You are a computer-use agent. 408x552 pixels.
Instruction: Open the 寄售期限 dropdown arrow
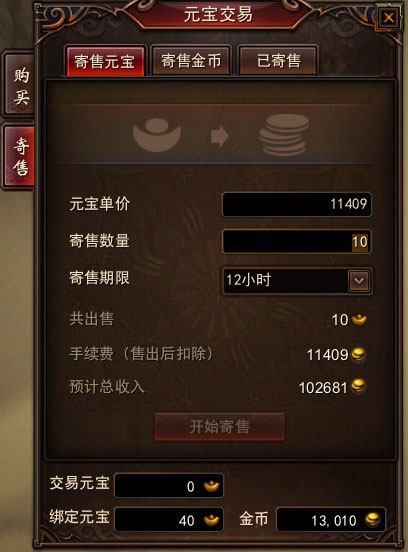tap(359, 281)
